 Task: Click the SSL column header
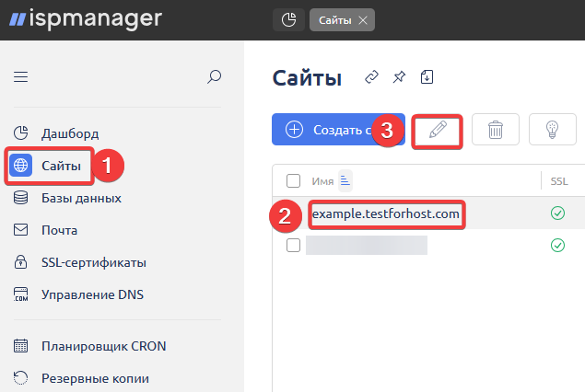click(559, 181)
